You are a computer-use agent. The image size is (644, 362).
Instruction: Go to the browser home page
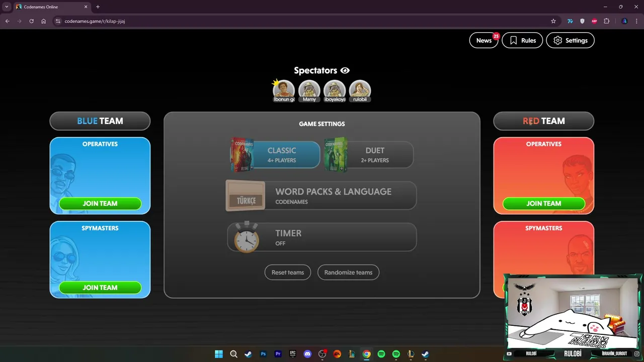pos(43,21)
